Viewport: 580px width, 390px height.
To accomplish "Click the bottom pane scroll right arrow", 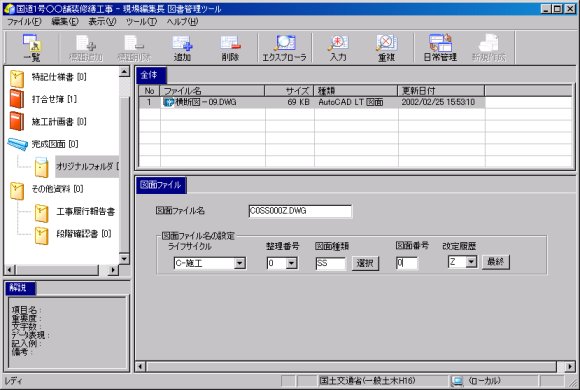I will 570,367.
